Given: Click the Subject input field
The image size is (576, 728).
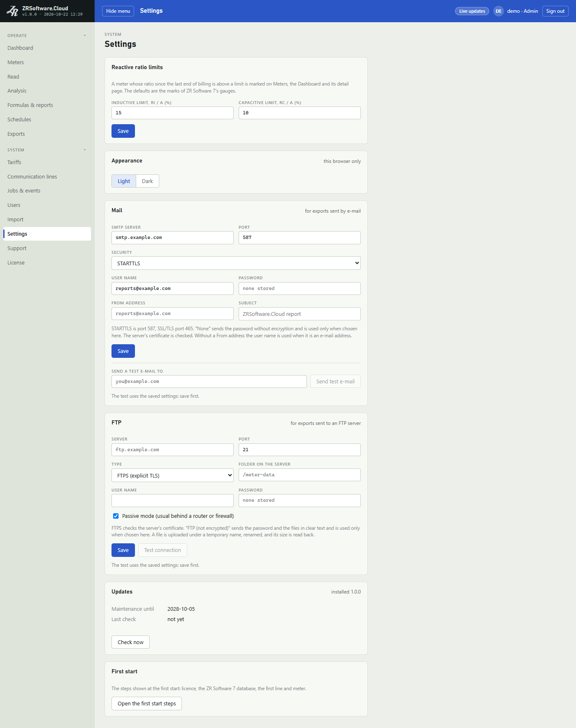Looking at the screenshot, I should (x=300, y=314).
